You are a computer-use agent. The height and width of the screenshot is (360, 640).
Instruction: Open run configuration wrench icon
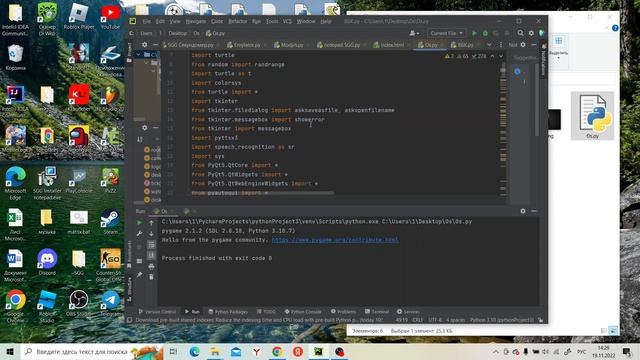[x=139, y=233]
